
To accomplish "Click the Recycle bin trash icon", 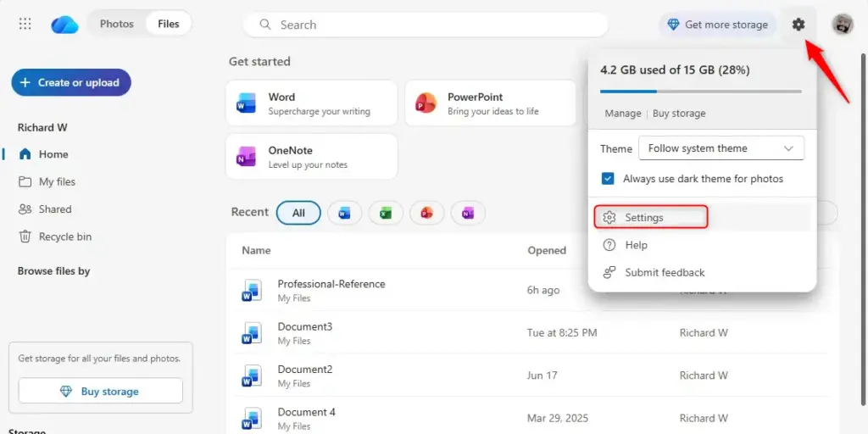I will tap(25, 236).
